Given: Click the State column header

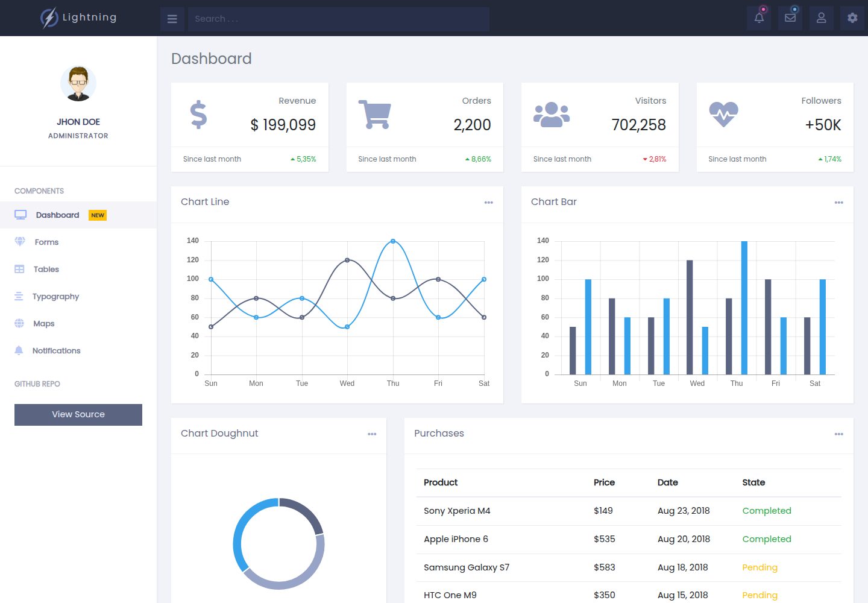Looking at the screenshot, I should point(753,482).
